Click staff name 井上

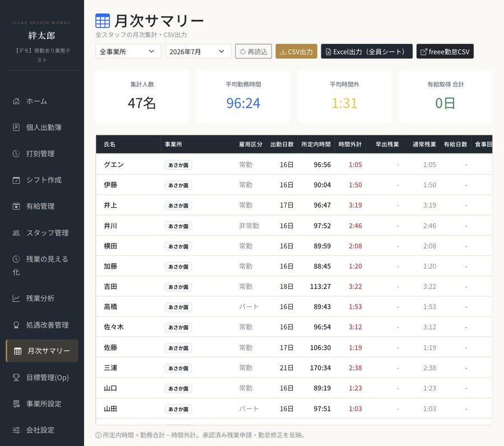point(110,205)
